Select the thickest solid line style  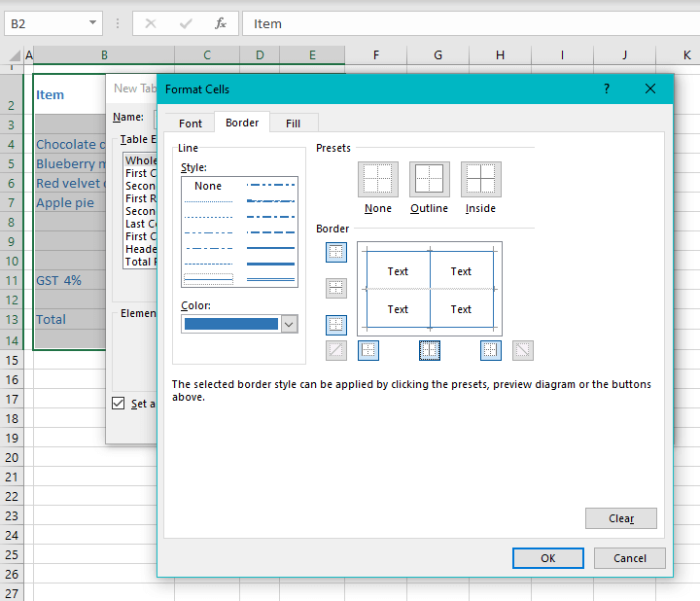(270, 264)
